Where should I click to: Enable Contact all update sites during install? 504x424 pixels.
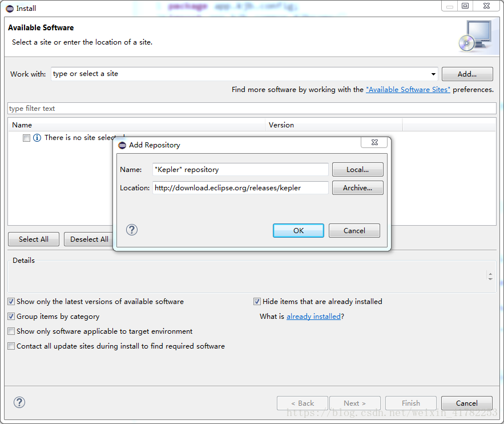point(11,346)
